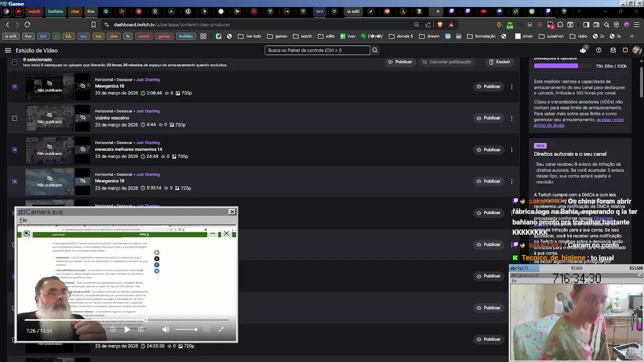Play the video in Camera.exe player
This screenshot has height=362, width=644.
click(127, 330)
